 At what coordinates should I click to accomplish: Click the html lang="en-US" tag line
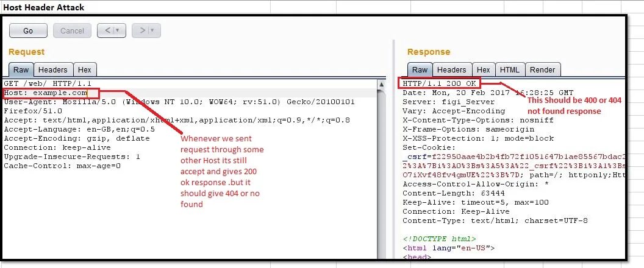[448, 248]
